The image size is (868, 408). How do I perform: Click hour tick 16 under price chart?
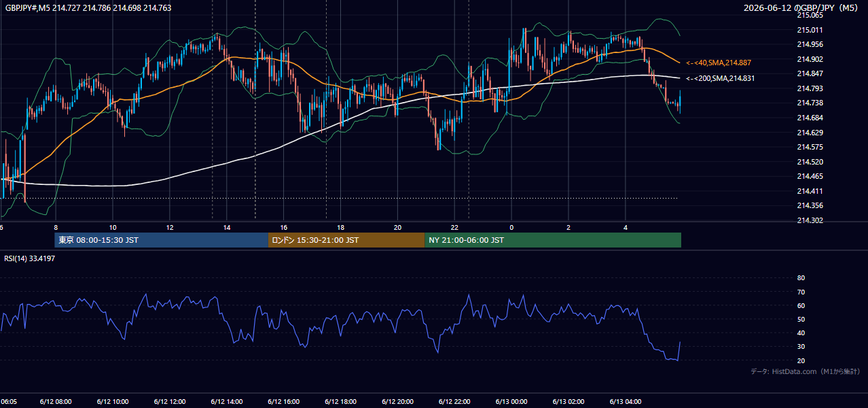pyautogui.click(x=284, y=228)
